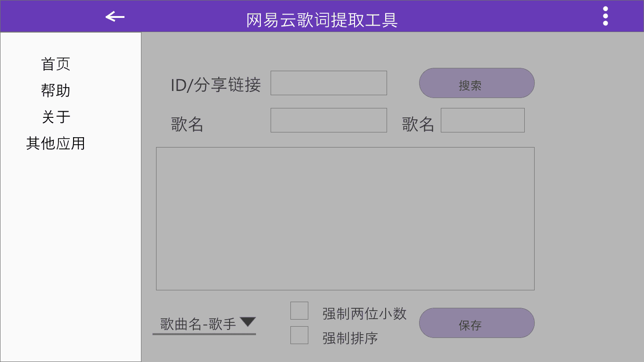Click the 强制排序 text label
The height and width of the screenshot is (362, 644).
pos(350,338)
